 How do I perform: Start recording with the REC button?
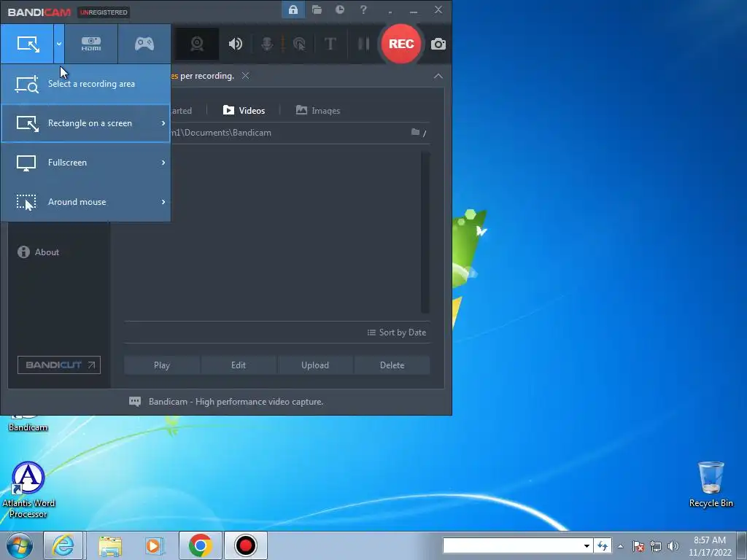tap(401, 44)
